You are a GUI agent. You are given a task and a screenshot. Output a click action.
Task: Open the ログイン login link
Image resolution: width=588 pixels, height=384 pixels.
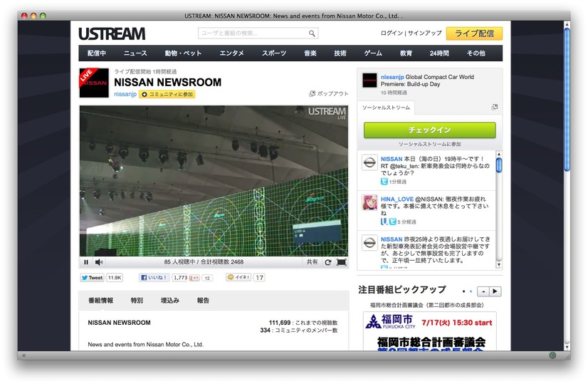[x=392, y=33]
